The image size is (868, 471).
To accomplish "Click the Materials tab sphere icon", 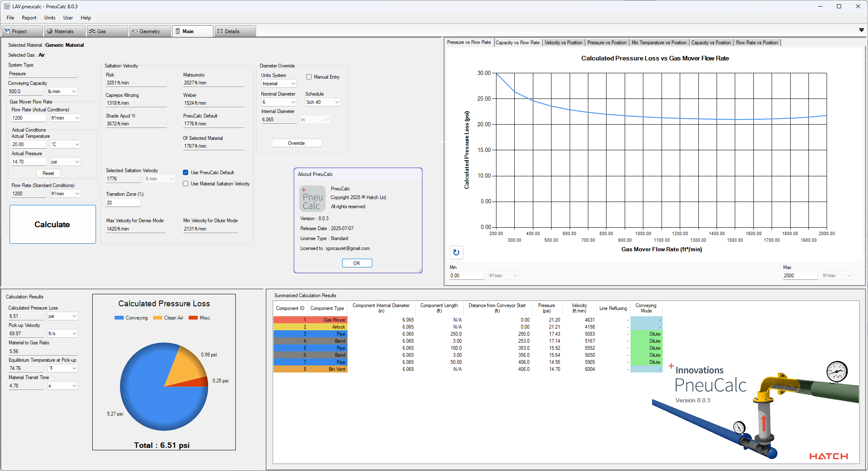I will point(50,31).
